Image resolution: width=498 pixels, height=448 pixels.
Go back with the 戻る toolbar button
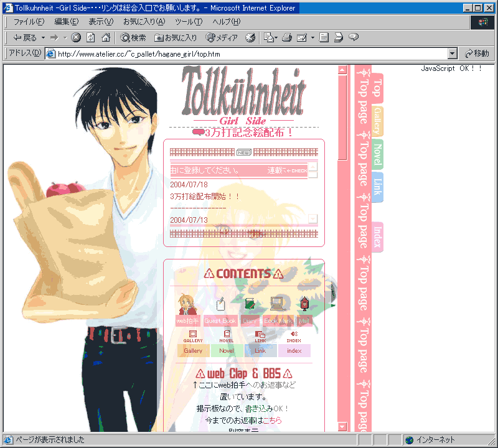click(x=25, y=38)
